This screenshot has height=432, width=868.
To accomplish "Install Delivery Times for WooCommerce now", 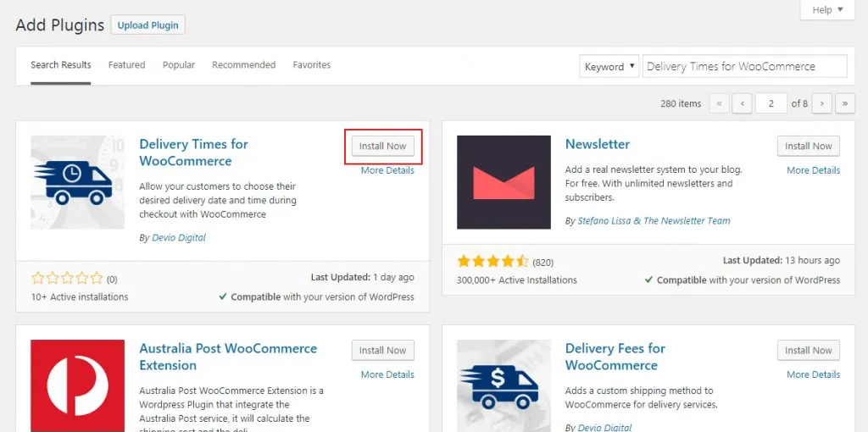I will (x=382, y=146).
